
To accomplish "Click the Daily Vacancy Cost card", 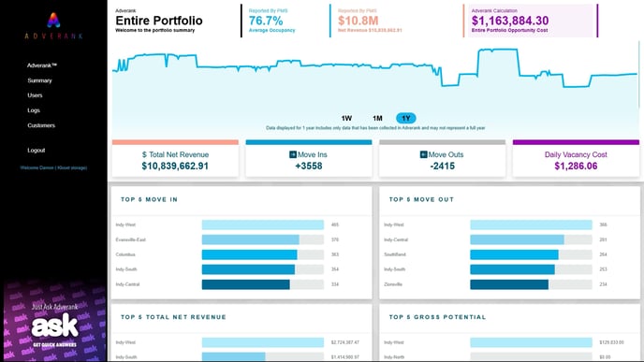I will point(576,158).
